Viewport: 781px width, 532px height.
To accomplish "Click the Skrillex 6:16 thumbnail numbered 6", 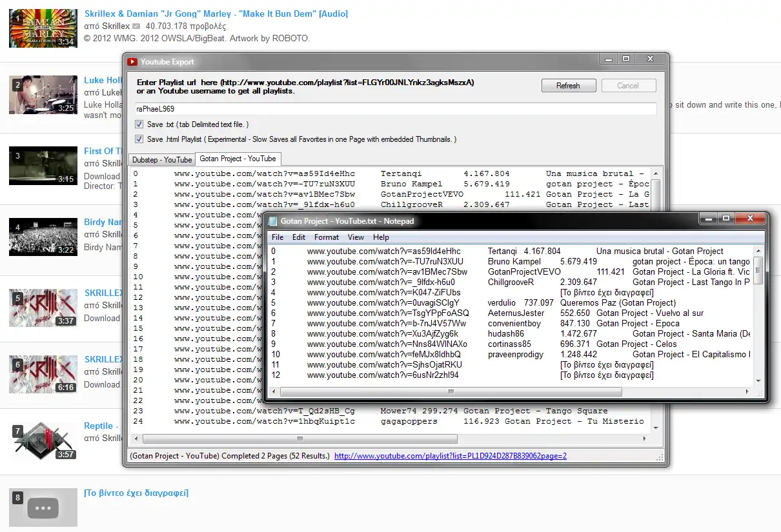I will pyautogui.click(x=43, y=374).
